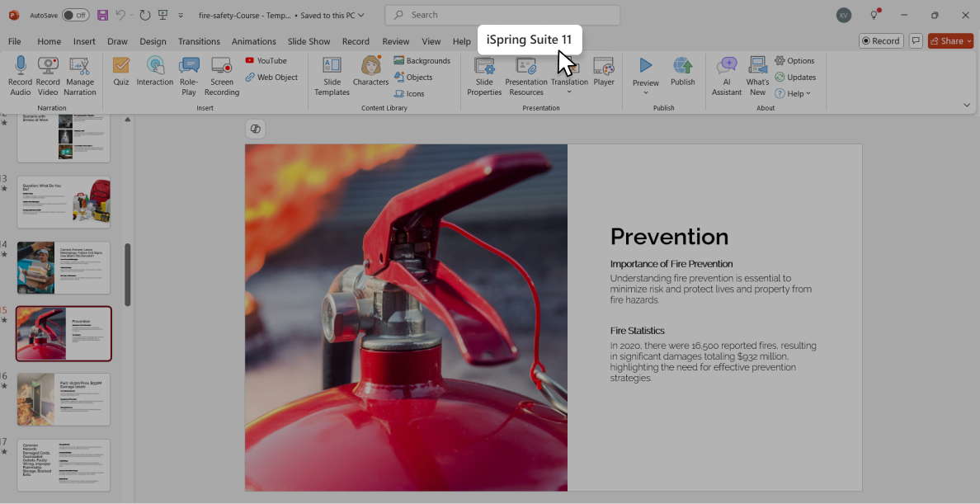Open the AI Assistant
980x504 pixels.
coord(727,66)
